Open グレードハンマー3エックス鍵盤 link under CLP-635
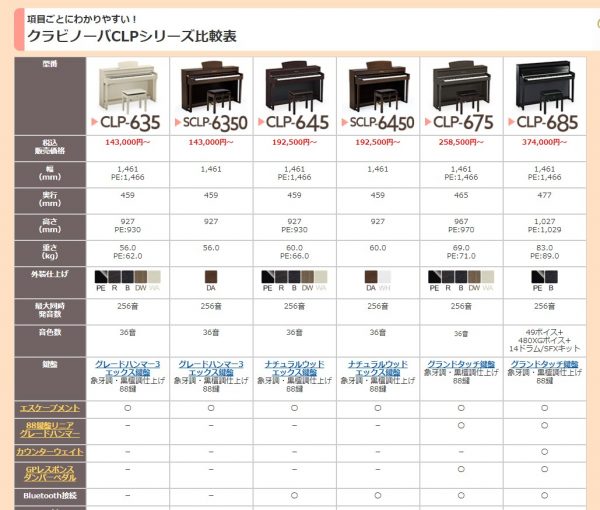600x510 pixels. [x=127, y=368]
